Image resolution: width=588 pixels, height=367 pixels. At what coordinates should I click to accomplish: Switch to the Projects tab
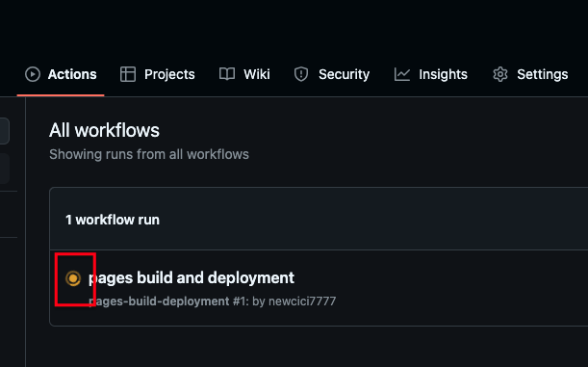point(158,74)
